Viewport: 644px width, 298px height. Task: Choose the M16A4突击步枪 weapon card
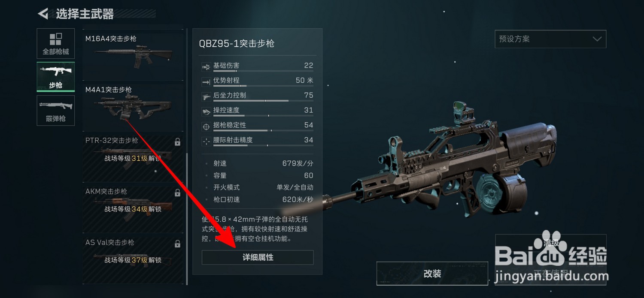pyautogui.click(x=133, y=55)
